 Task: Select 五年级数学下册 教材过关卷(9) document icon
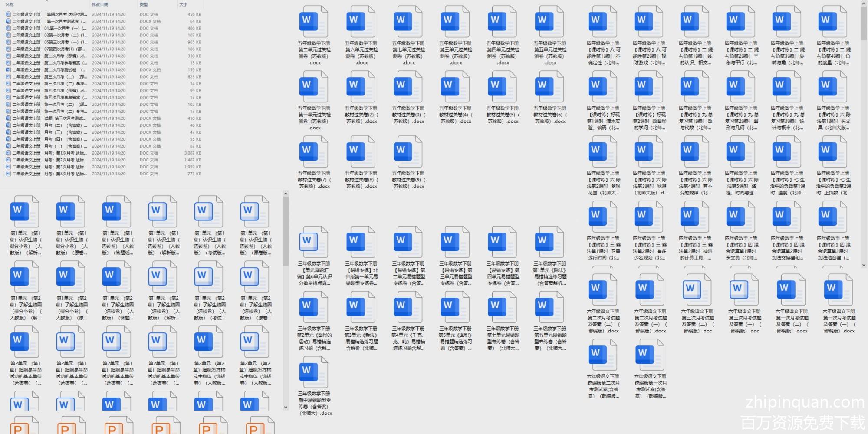click(408, 151)
